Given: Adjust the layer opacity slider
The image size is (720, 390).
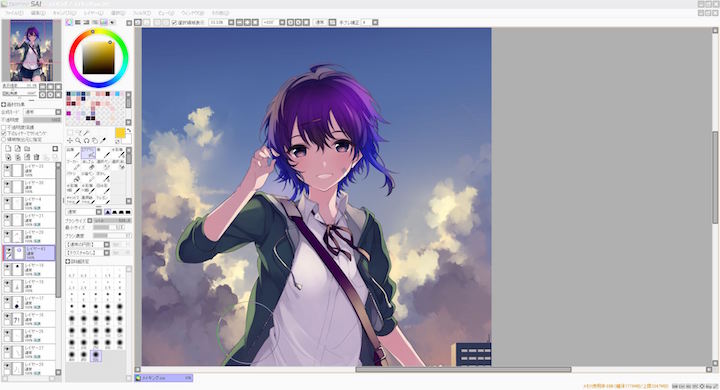Looking at the screenshot, I should coord(42,119).
